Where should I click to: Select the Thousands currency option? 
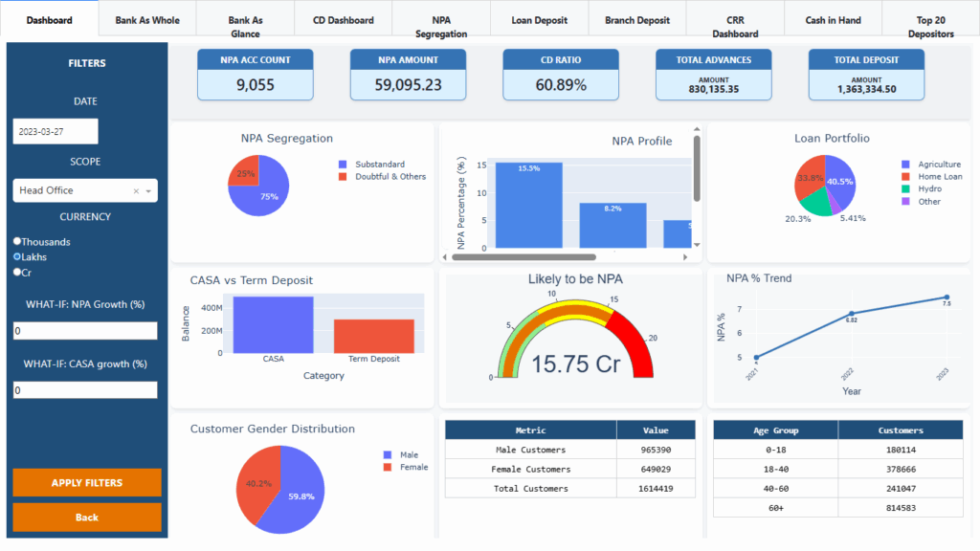coord(17,242)
